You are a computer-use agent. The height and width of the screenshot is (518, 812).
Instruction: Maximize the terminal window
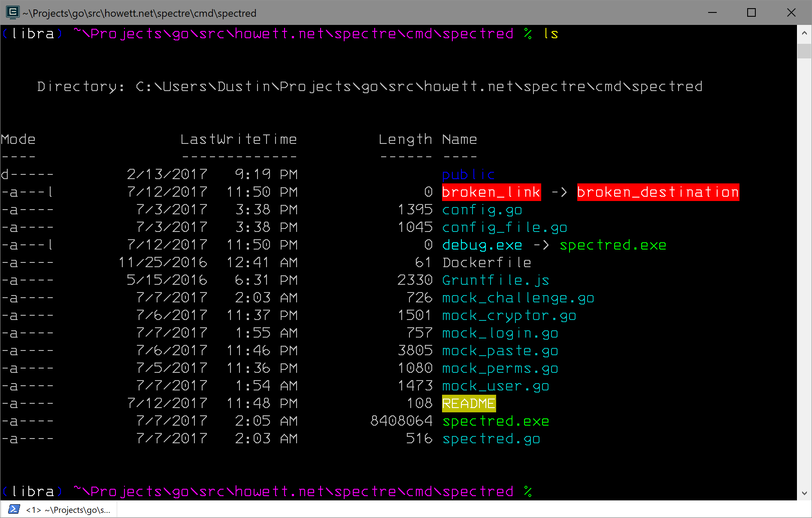pos(751,12)
